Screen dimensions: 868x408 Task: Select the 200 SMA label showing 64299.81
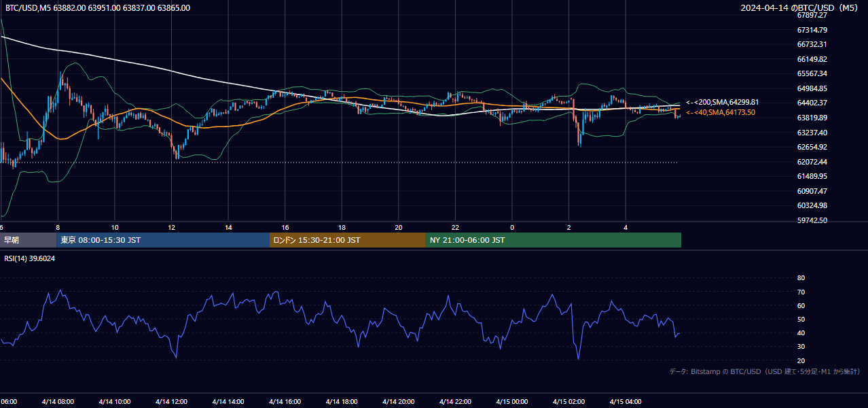(722, 102)
